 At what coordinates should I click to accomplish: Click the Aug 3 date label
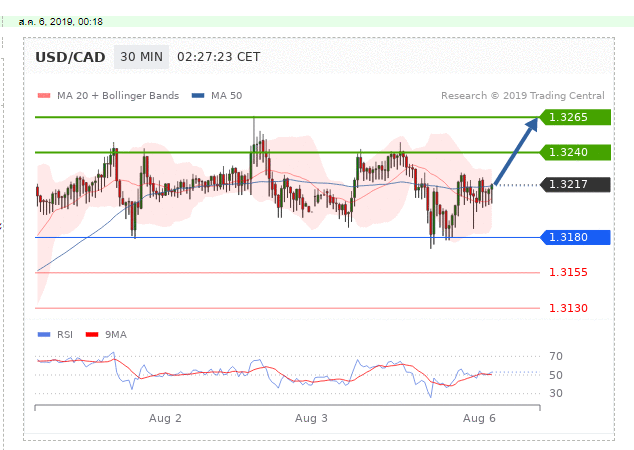[x=311, y=418]
